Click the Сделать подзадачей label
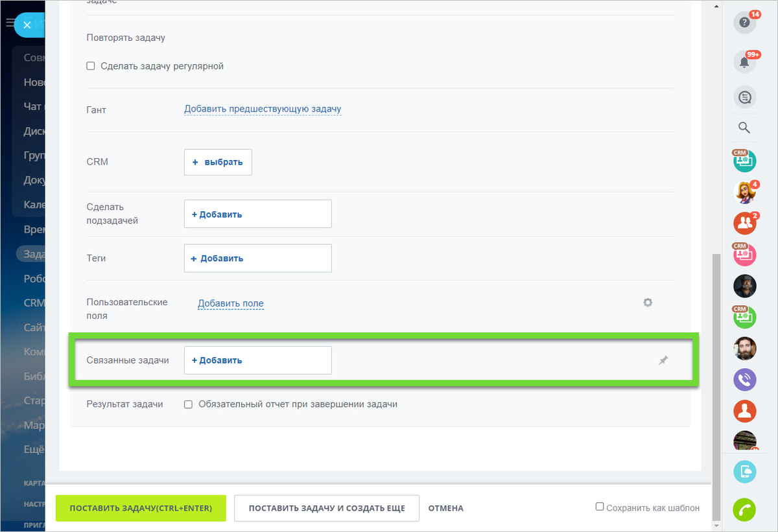 click(x=112, y=214)
